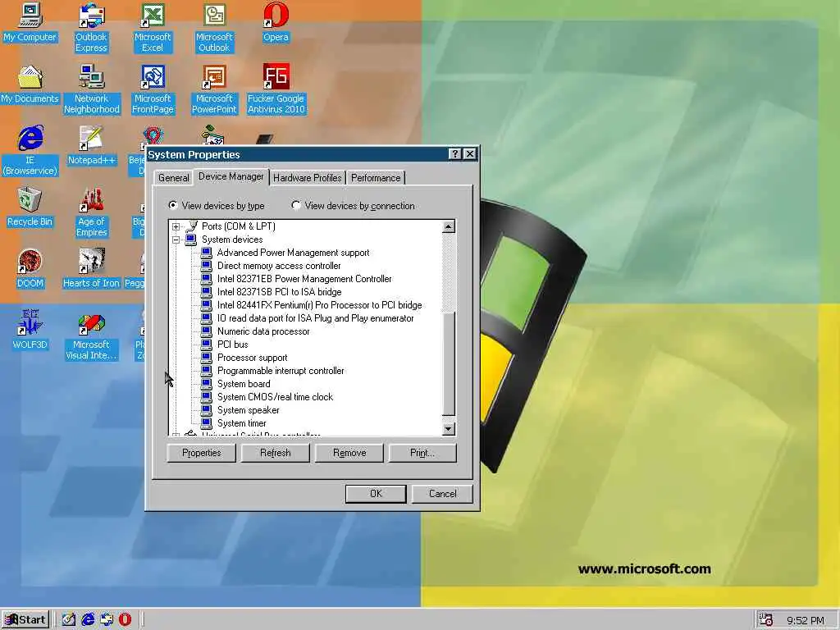Select the System timer device
The image size is (840, 630).
(242, 423)
